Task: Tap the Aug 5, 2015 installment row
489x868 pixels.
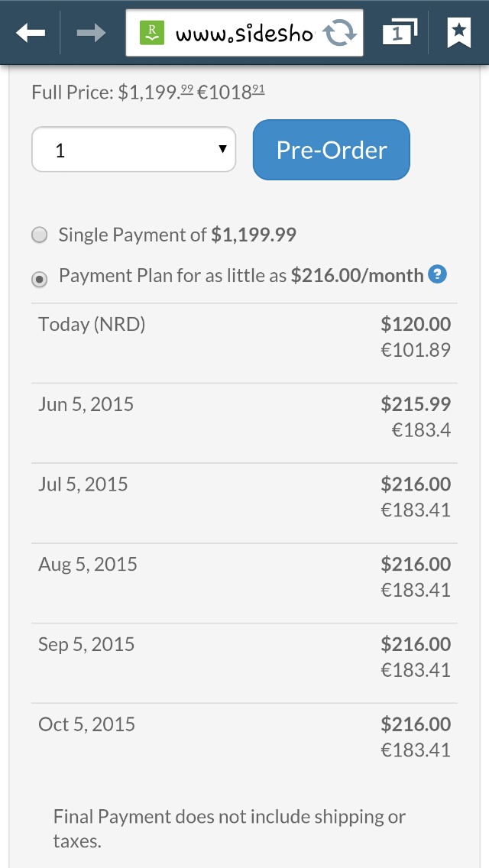Action: 244,578
